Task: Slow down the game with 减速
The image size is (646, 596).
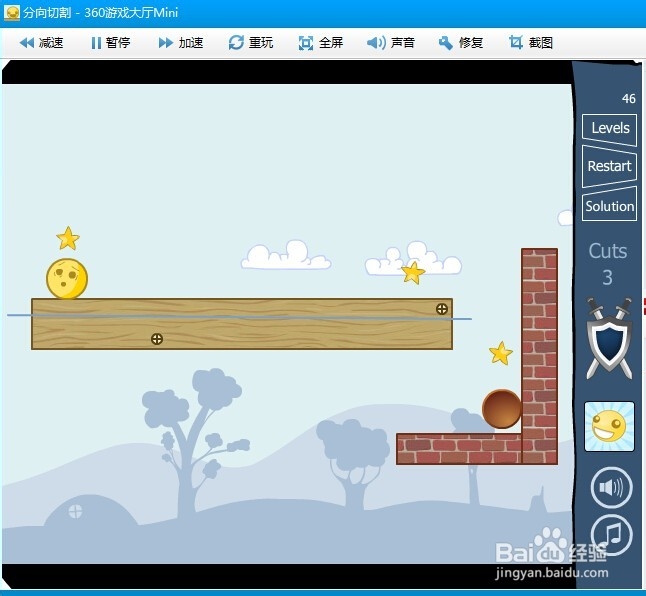Action: pos(41,42)
